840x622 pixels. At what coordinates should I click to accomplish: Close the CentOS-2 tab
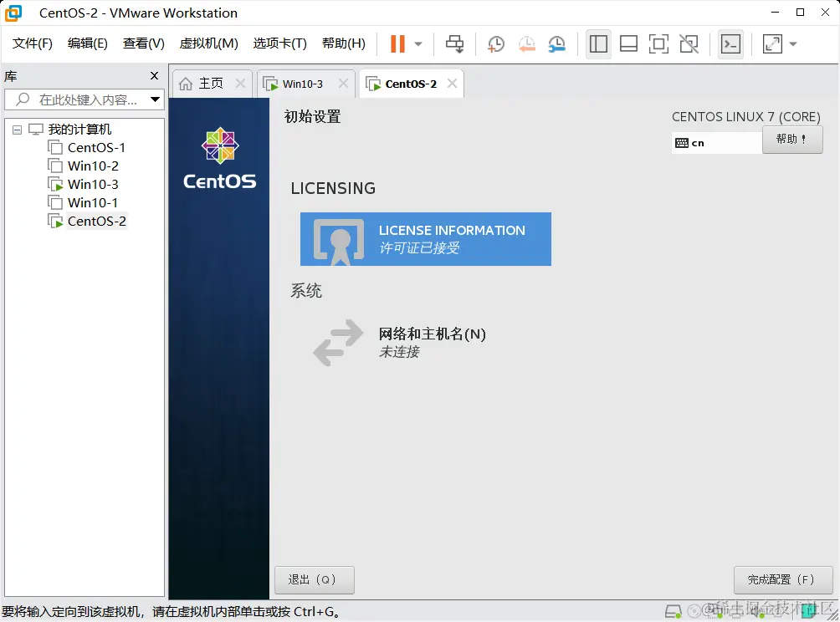[452, 83]
